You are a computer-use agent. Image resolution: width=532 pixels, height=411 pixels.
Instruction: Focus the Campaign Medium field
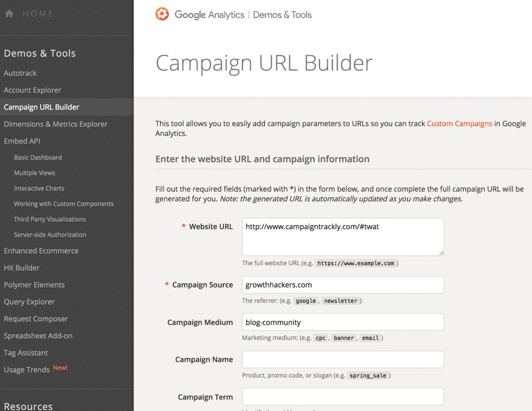coord(343,322)
